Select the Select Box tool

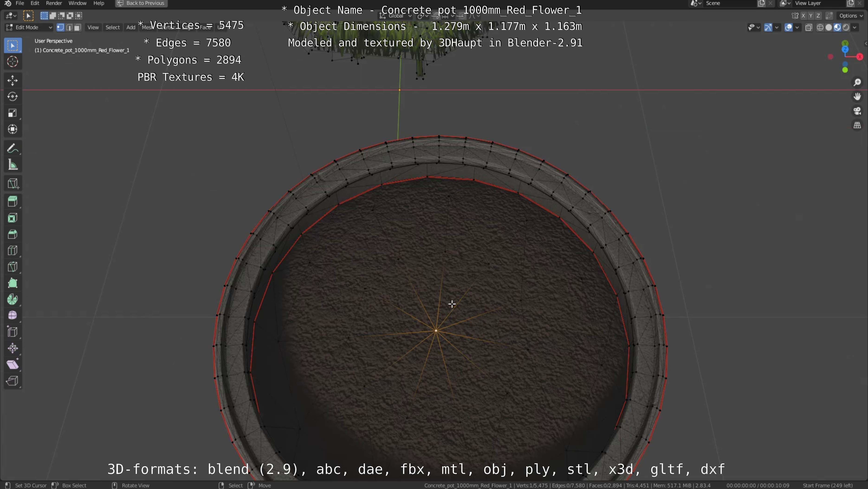(x=13, y=45)
